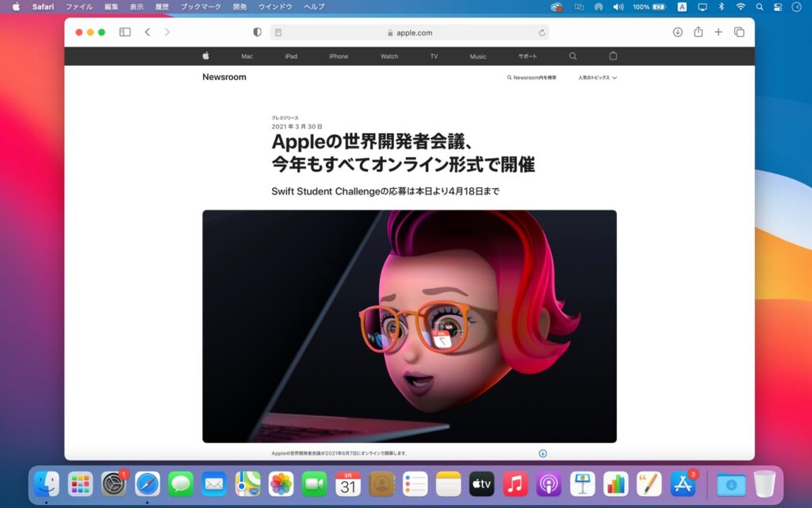Select the iPhone tab in Apple navigation
This screenshot has width=812, height=508.
point(339,56)
